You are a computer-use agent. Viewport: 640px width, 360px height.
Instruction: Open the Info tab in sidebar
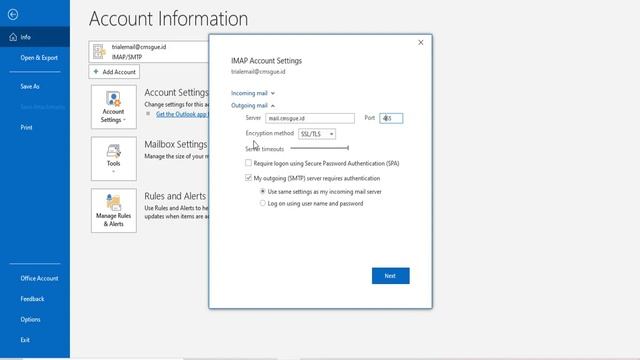(35, 37)
